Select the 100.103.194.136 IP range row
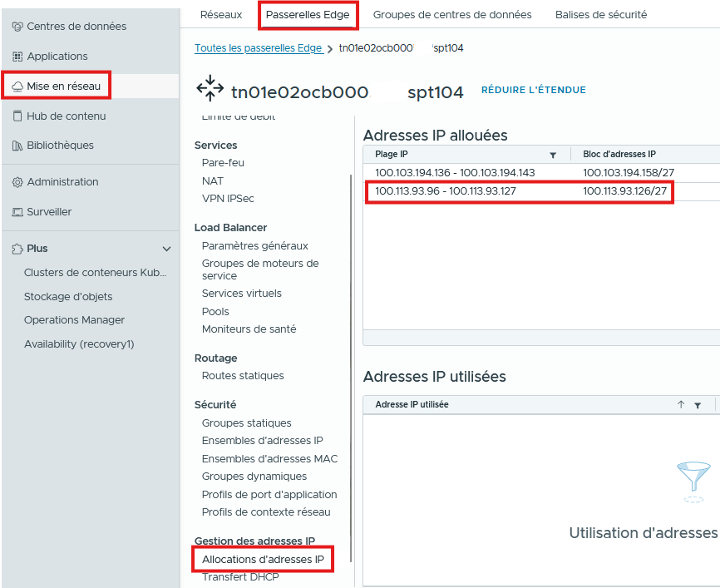Image resolution: width=720 pixels, height=588 pixels. (x=455, y=173)
